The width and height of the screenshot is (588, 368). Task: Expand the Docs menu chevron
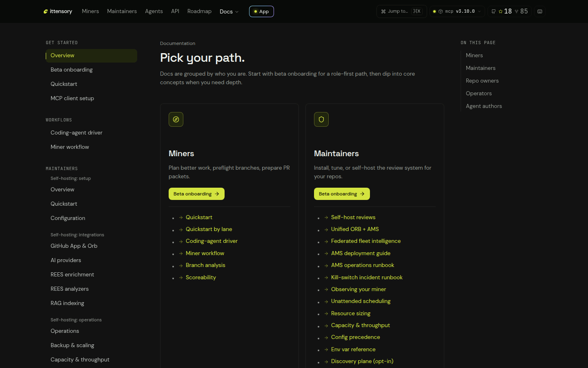237,12
